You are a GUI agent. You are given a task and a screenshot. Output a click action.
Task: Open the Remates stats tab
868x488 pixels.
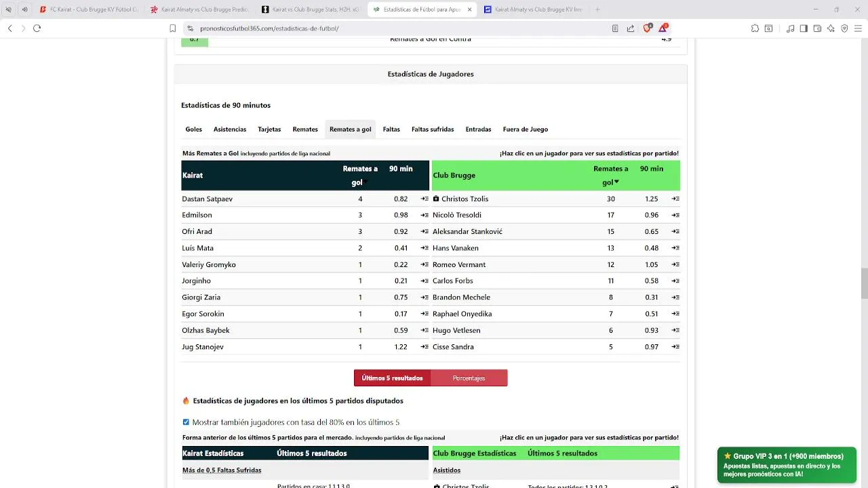pos(305,129)
